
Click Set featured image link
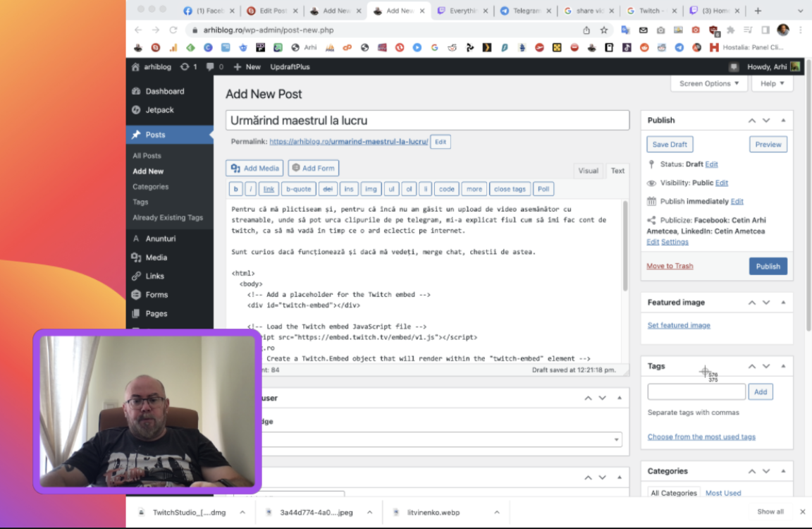tap(678, 325)
